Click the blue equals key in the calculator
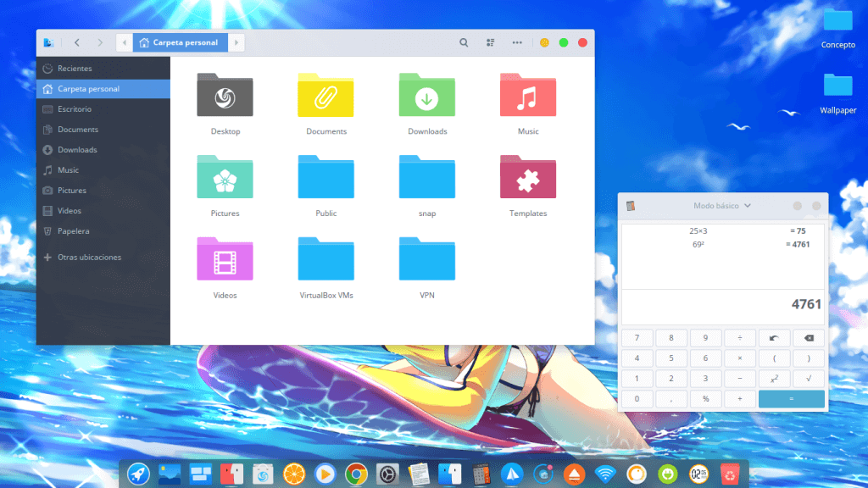The height and width of the screenshot is (488, 868). (792, 399)
